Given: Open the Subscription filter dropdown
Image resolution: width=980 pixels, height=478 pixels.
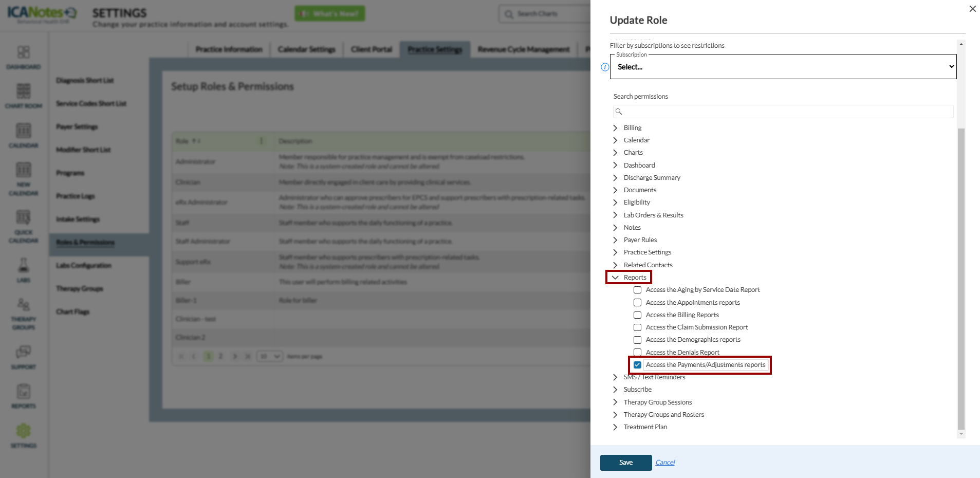Looking at the screenshot, I should 783,67.
